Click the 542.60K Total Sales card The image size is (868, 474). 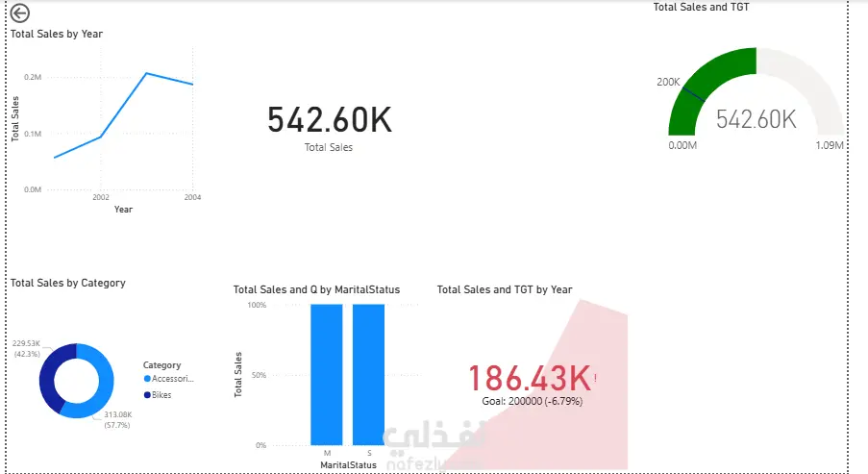329,120
